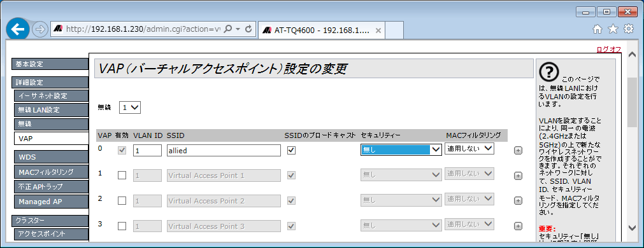
Task: Toggle SSID broadcast for Virtual Access Point 3
Action: click(291, 226)
